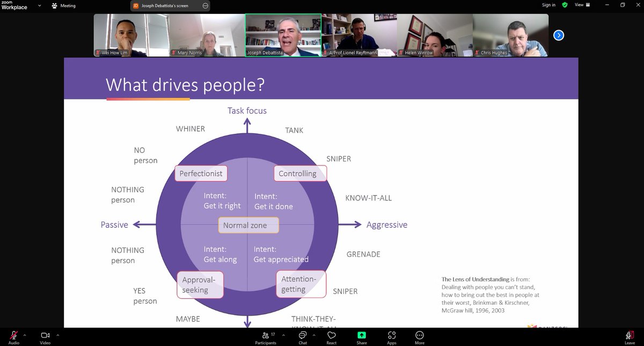Unmute the microphone via Audio icon
This screenshot has height=346, width=644.
coord(13,335)
